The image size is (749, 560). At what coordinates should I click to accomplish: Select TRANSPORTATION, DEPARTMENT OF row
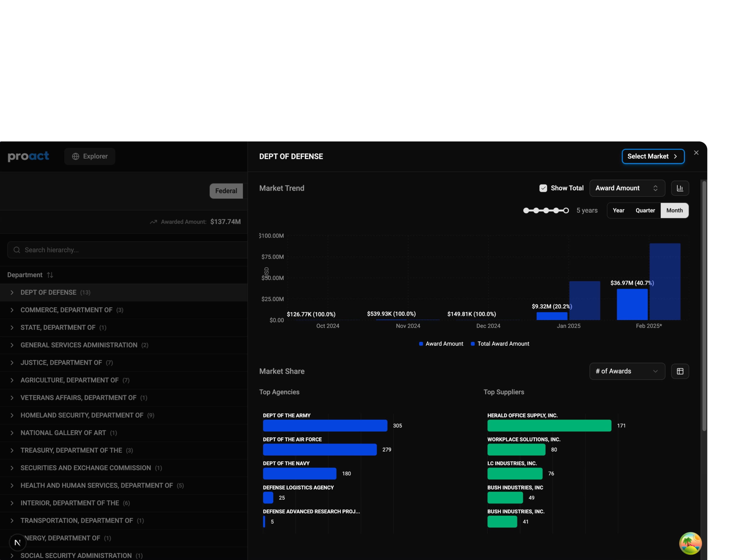click(x=124, y=521)
